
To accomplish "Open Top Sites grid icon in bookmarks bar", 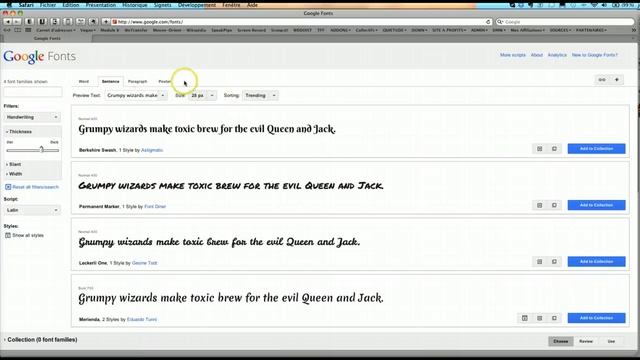I will [x=28, y=30].
